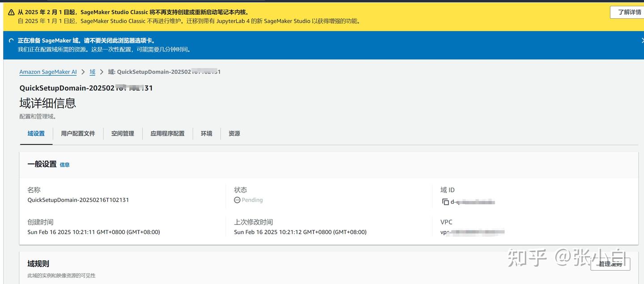Select the 应用程序配置 tab
The width and height of the screenshot is (644, 284).
pyautogui.click(x=168, y=133)
